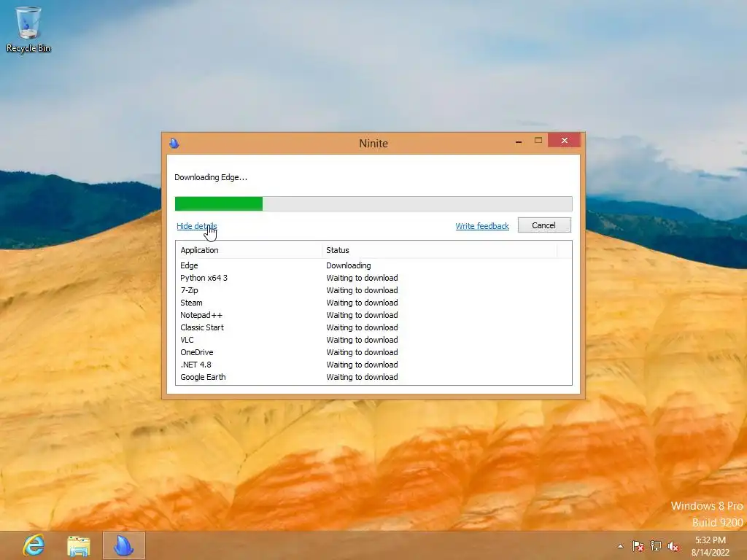
Task: Click the Downloading Edge... status text
Action: [x=211, y=177]
